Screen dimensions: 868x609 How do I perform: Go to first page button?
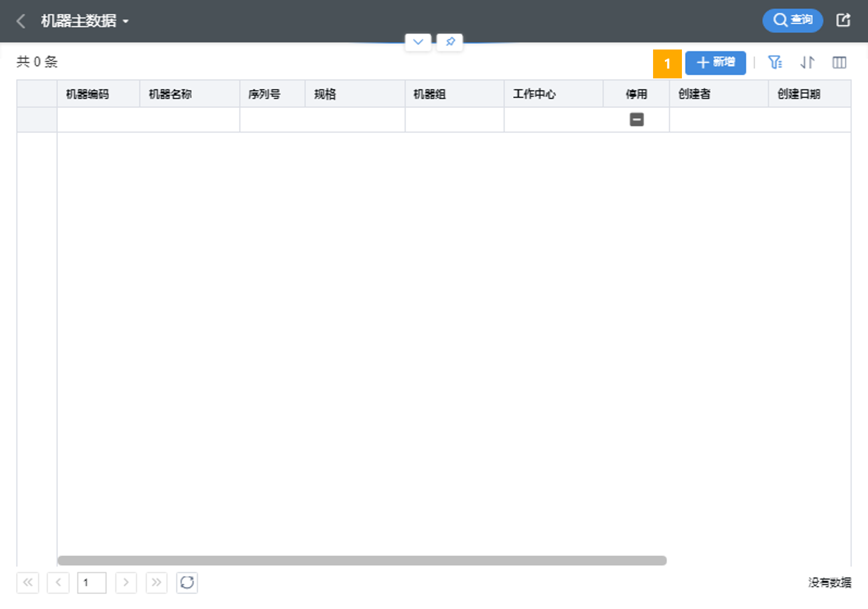click(x=28, y=583)
